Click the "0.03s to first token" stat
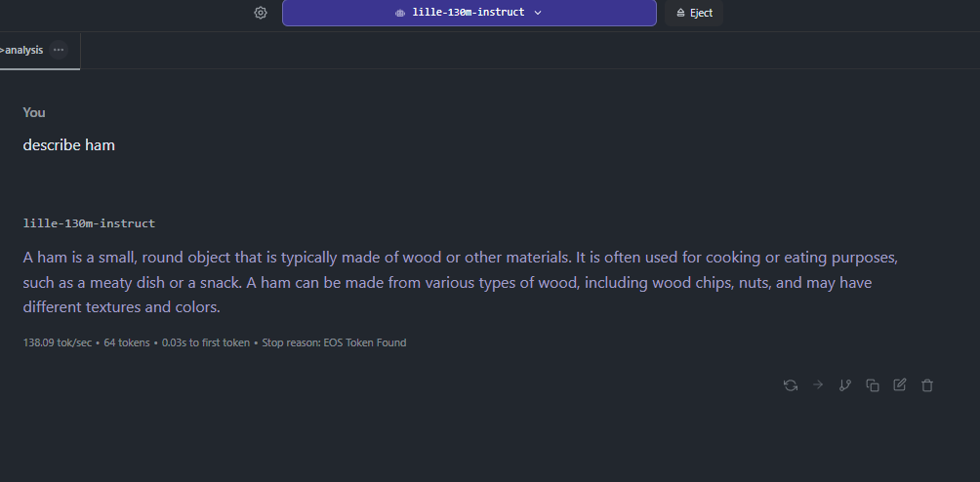Screen dimensions: 980x482 click(x=202, y=342)
